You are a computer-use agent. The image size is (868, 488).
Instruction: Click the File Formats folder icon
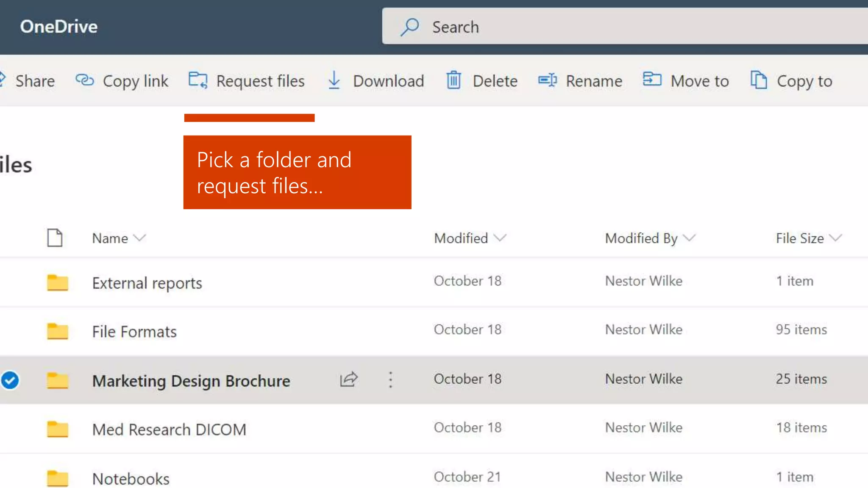tap(58, 331)
